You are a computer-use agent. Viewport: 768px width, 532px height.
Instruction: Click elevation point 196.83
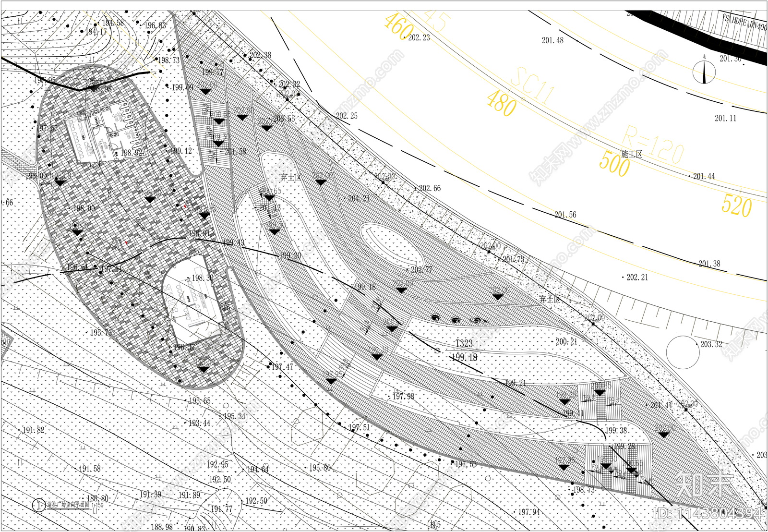point(155,25)
